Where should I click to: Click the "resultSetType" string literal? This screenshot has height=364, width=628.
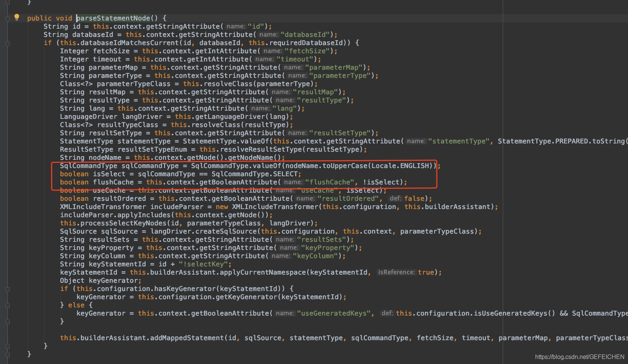(x=340, y=133)
